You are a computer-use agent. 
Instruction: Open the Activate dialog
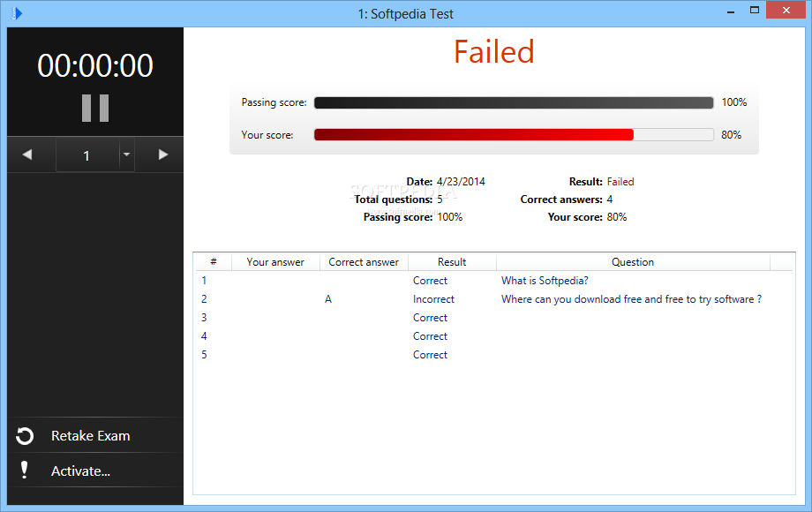[81, 471]
